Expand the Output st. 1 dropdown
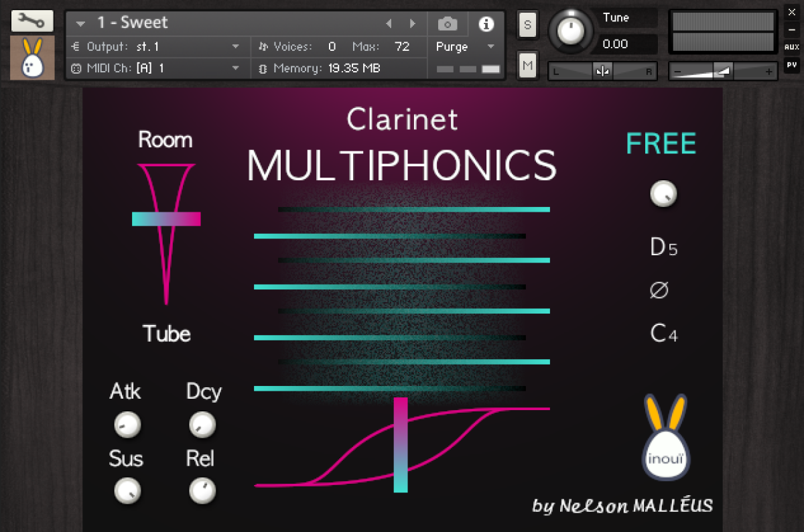804x532 pixels. pyautogui.click(x=235, y=47)
